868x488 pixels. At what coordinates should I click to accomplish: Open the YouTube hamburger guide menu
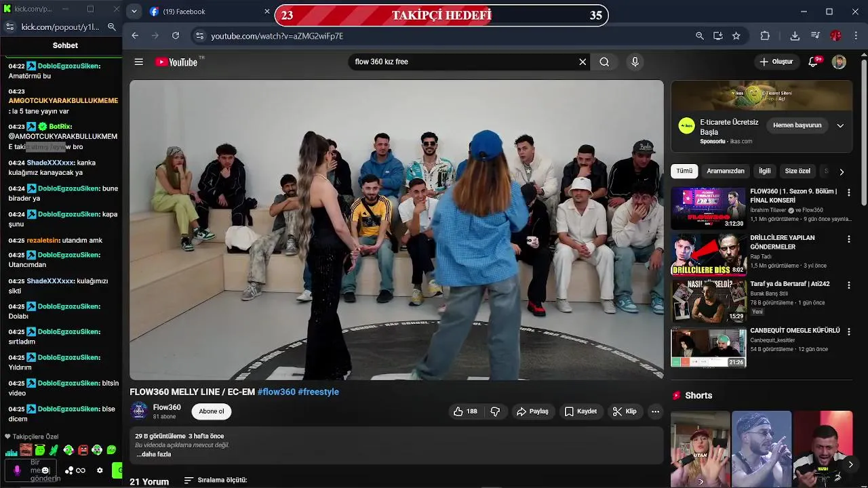[x=138, y=62]
